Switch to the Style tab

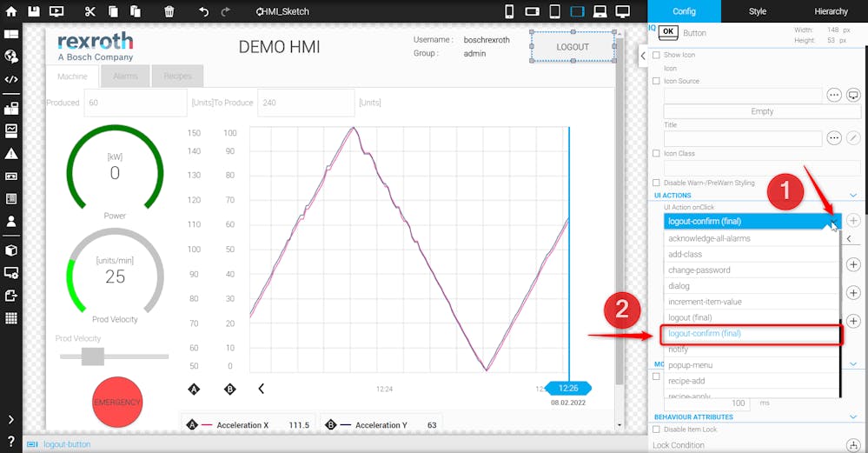pos(758,11)
